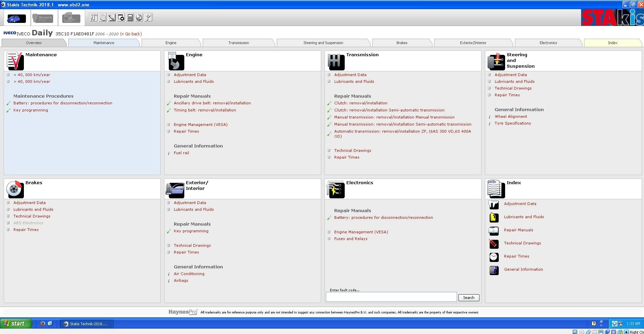Click the globe language toolbar icon

click(x=139, y=18)
